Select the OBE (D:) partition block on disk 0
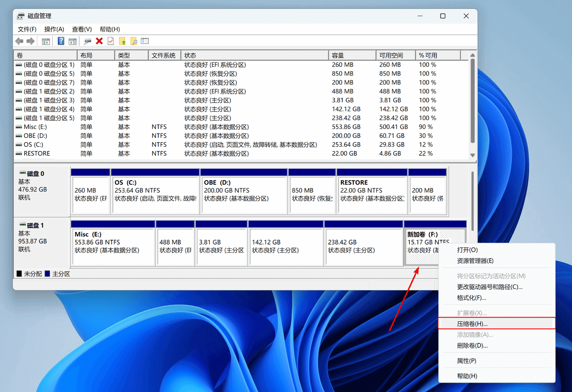This screenshot has height=392, width=572. pyautogui.click(x=244, y=194)
